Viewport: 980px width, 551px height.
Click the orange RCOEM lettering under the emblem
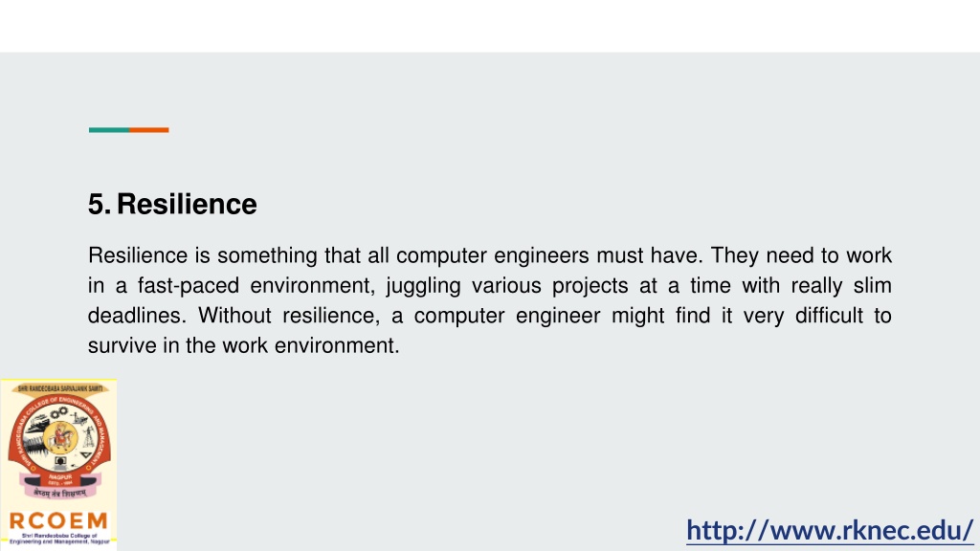coord(58,520)
